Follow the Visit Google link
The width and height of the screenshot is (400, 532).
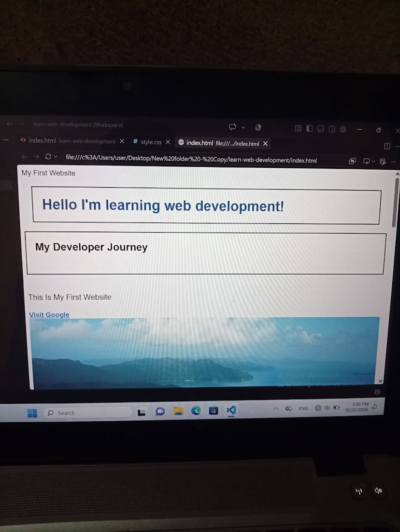pos(49,315)
